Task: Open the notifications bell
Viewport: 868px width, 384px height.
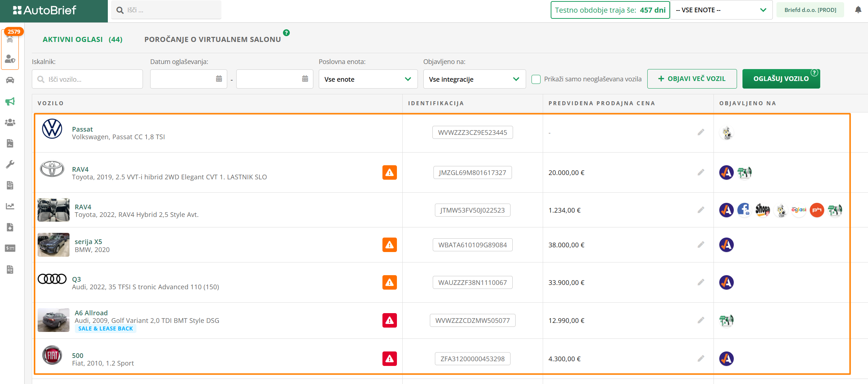Action: point(858,10)
